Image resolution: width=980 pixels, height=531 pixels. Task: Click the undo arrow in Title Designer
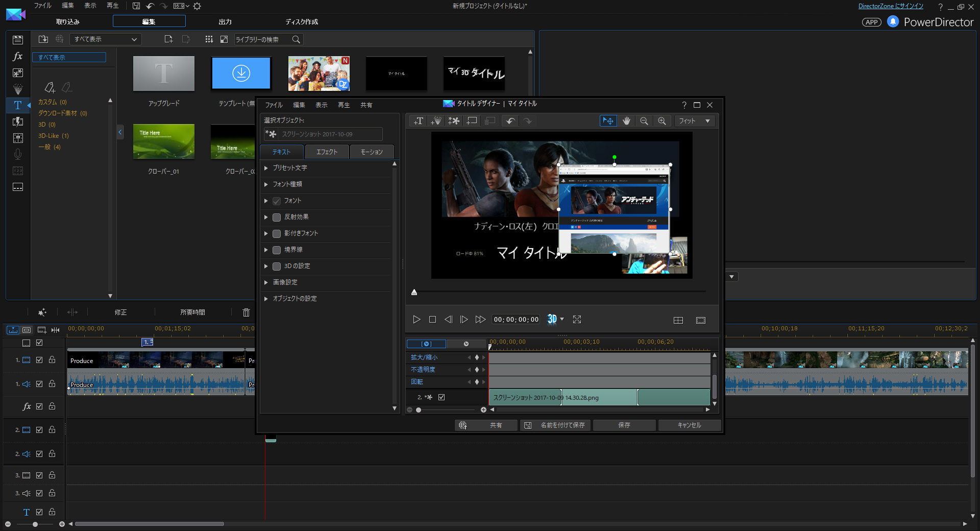point(509,121)
